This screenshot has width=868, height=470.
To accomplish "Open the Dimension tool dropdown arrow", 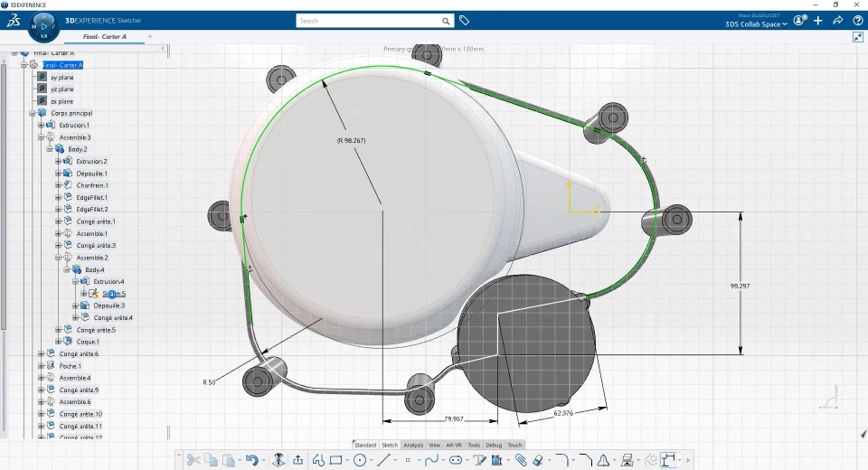I will click(x=680, y=460).
